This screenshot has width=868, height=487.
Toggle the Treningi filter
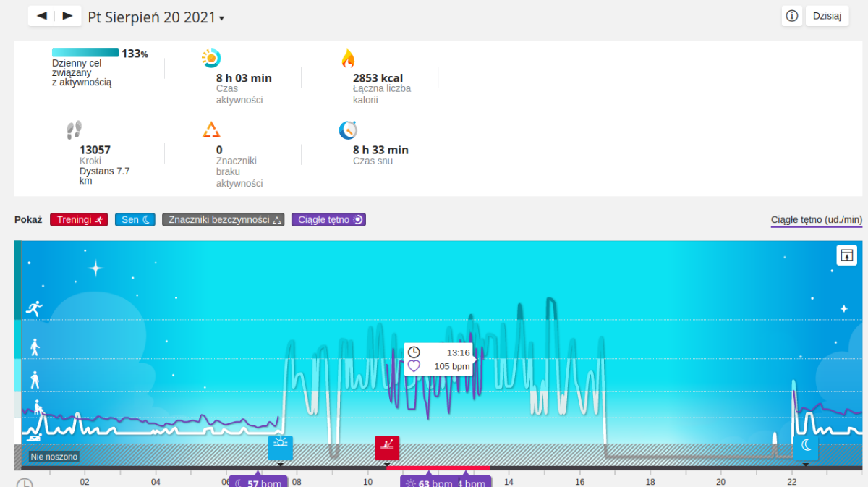click(x=79, y=219)
